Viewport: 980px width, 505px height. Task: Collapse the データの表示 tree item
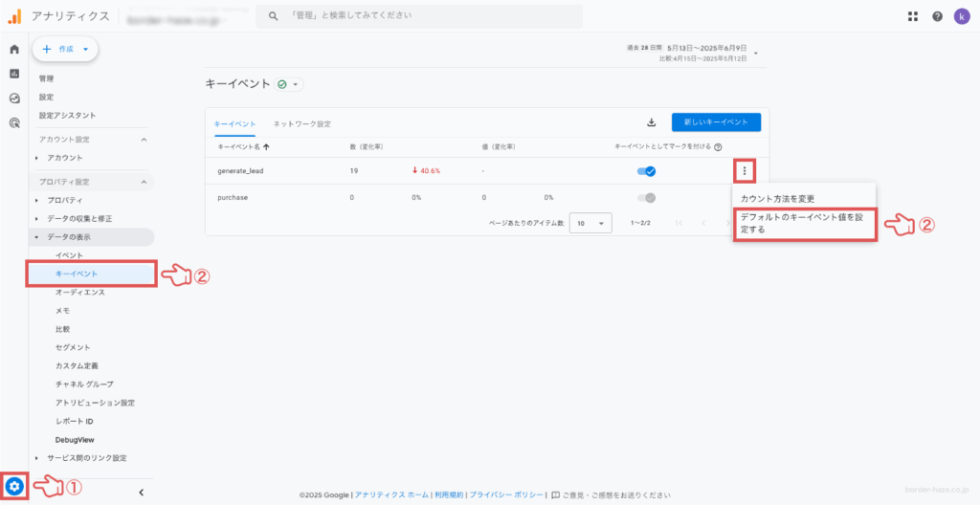pyautogui.click(x=37, y=237)
